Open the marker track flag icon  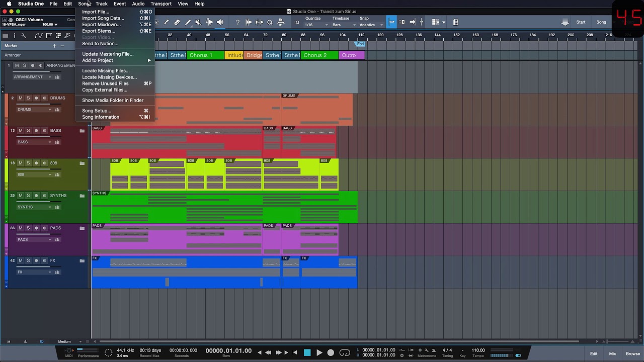pos(49,36)
